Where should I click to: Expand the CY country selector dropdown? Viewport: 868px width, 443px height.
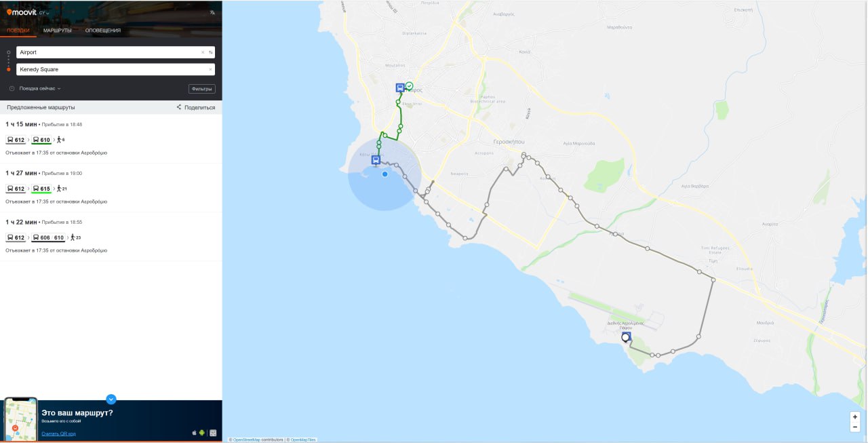pos(44,13)
